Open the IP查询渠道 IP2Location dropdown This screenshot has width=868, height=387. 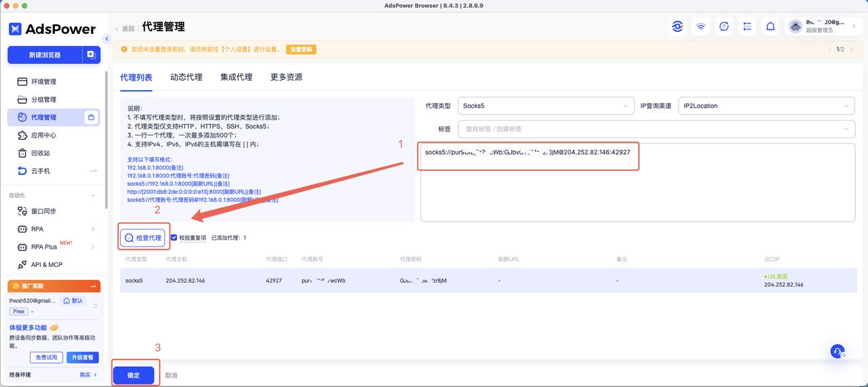coord(766,106)
